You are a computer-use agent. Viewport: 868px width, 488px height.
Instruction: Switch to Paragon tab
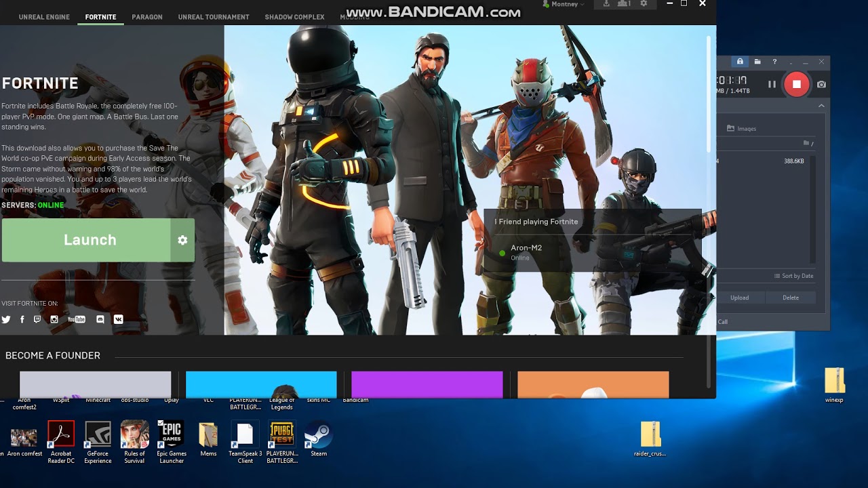point(147,17)
